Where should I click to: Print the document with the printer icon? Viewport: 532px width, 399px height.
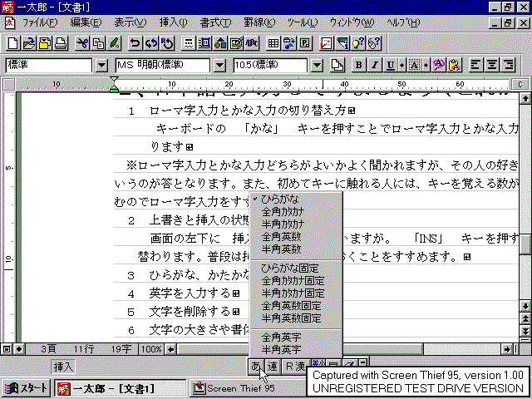(x=61, y=43)
